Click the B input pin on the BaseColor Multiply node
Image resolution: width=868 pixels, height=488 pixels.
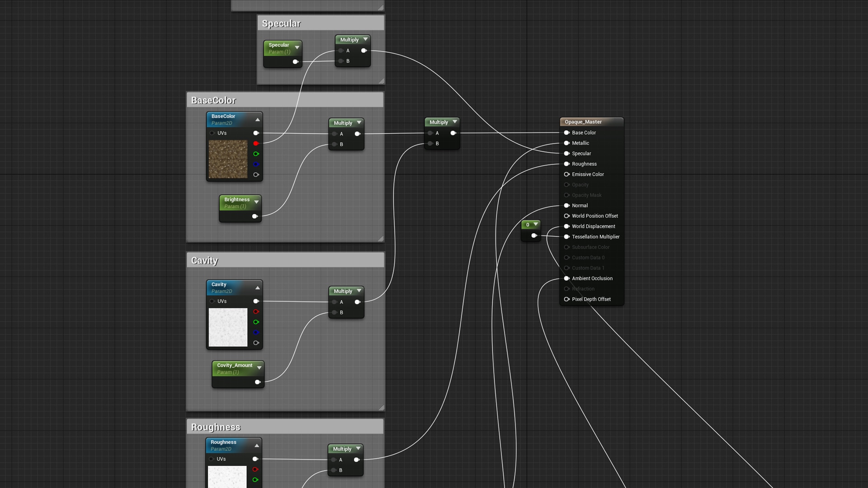334,144
